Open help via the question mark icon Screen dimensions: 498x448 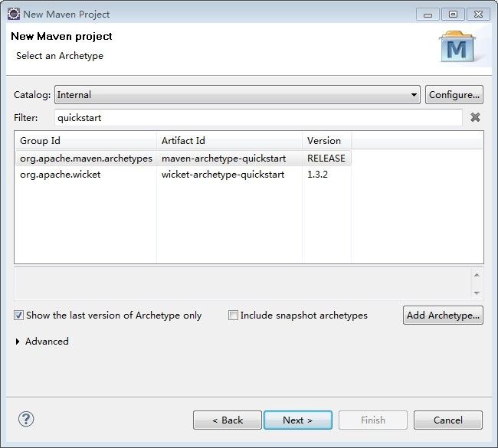click(26, 420)
